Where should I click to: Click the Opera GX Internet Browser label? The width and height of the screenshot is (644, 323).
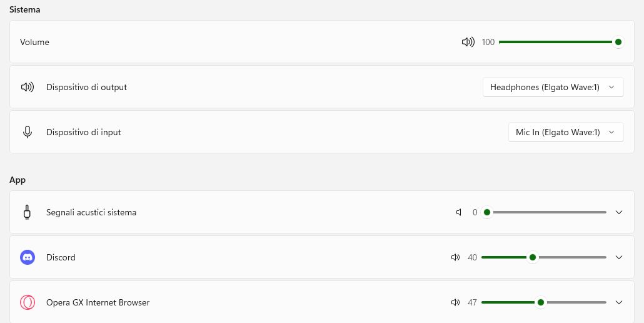coord(98,303)
